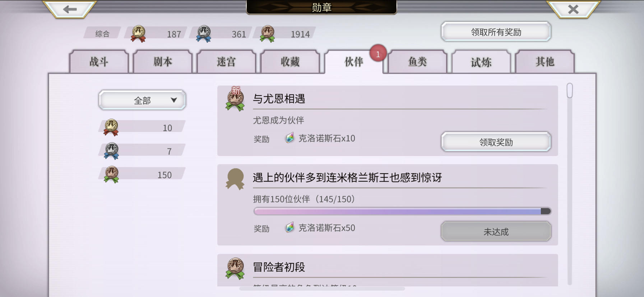Click the new medal icon for 与尤恩相遇
Screen dimensions: 644x297
click(x=235, y=99)
